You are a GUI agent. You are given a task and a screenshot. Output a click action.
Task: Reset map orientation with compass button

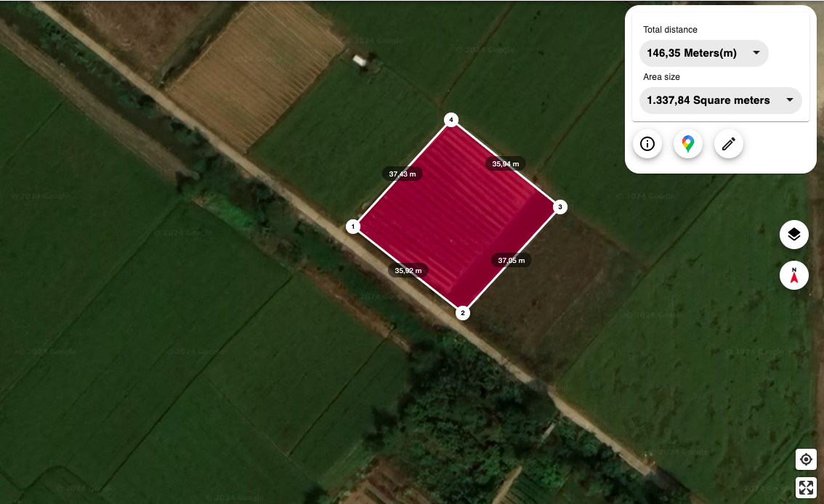pos(794,275)
